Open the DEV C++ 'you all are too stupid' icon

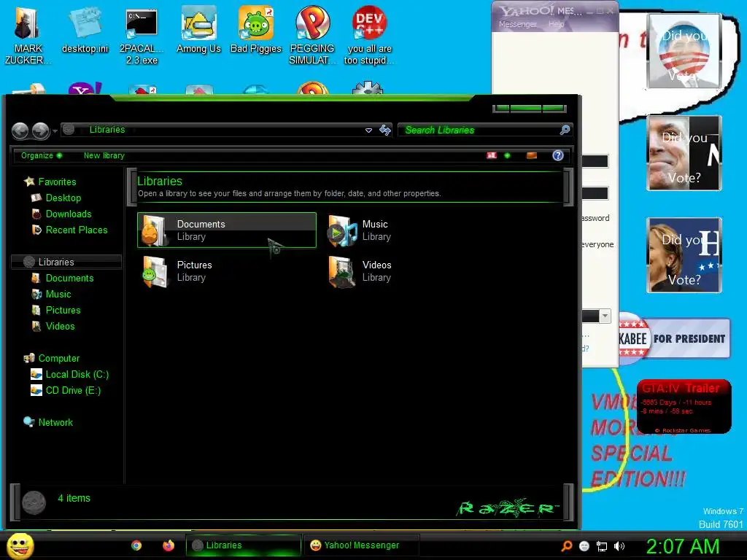(x=369, y=36)
